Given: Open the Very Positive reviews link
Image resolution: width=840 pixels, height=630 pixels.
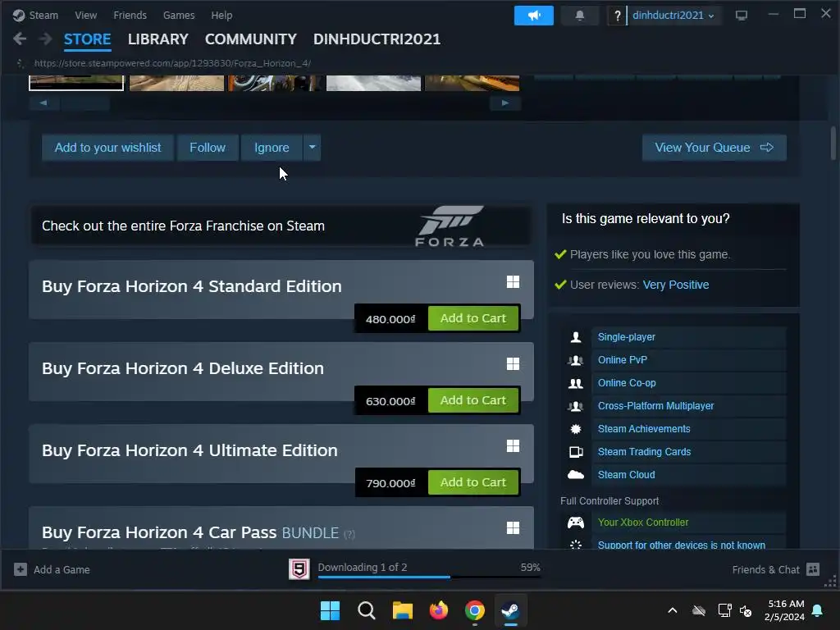Looking at the screenshot, I should (x=676, y=285).
